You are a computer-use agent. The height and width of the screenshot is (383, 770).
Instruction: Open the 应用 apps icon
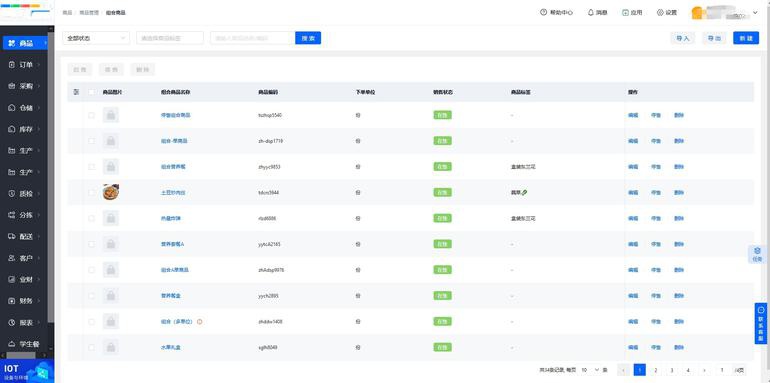point(625,12)
